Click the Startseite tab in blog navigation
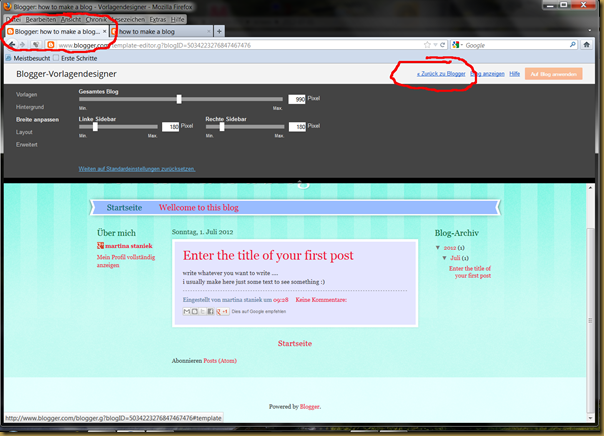Screen dimensions: 604x436 point(124,208)
